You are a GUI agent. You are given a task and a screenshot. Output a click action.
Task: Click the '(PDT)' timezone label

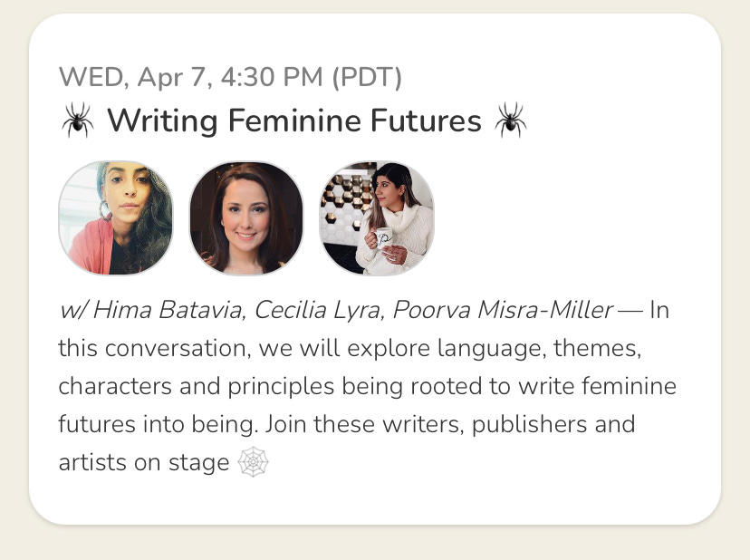pyautogui.click(x=367, y=78)
